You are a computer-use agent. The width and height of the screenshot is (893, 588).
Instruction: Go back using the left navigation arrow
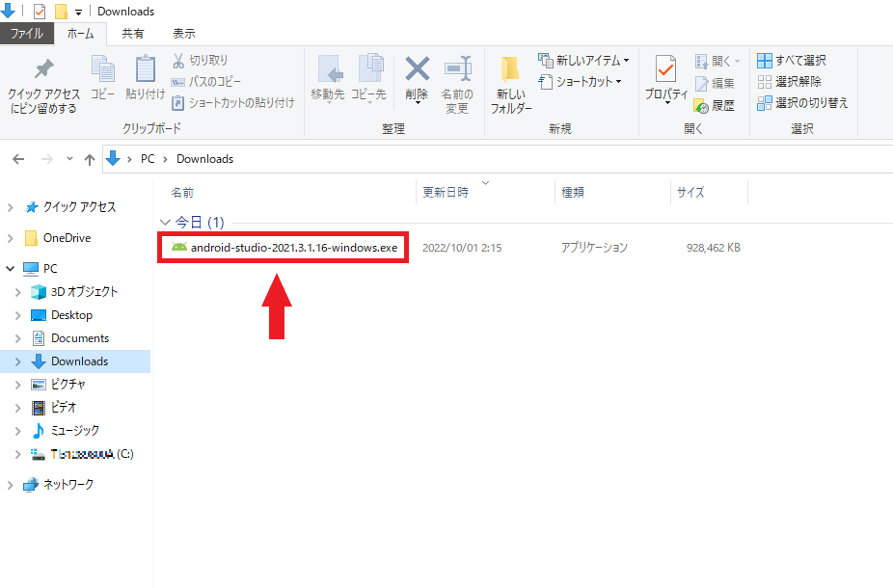coord(18,159)
